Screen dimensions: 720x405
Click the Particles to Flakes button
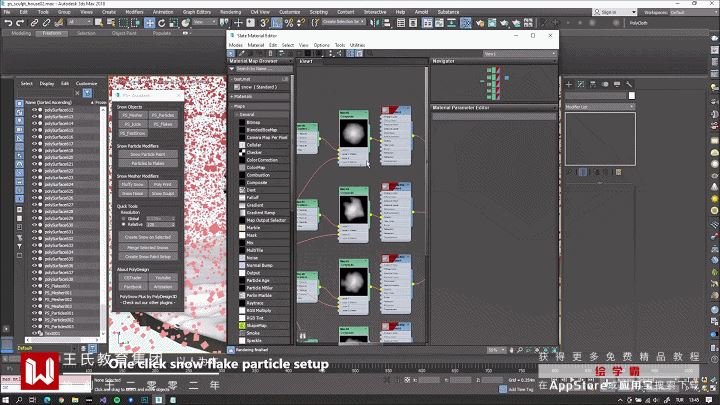click(x=147, y=163)
